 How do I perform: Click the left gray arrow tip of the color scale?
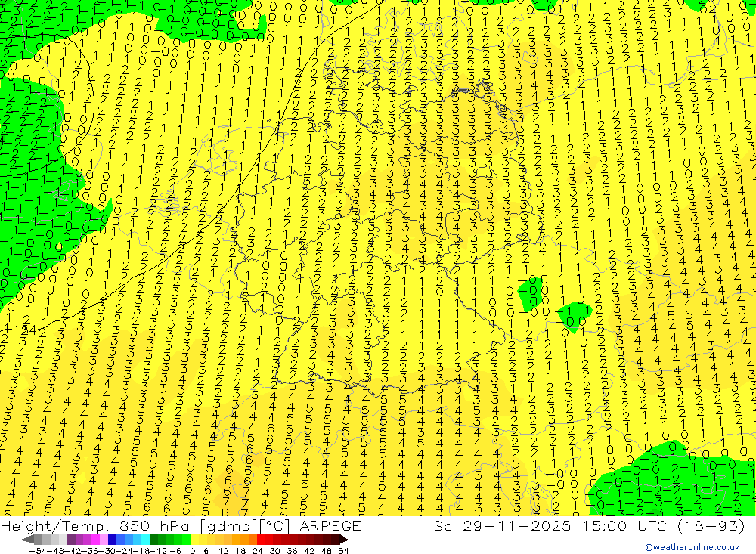tap(27, 539)
